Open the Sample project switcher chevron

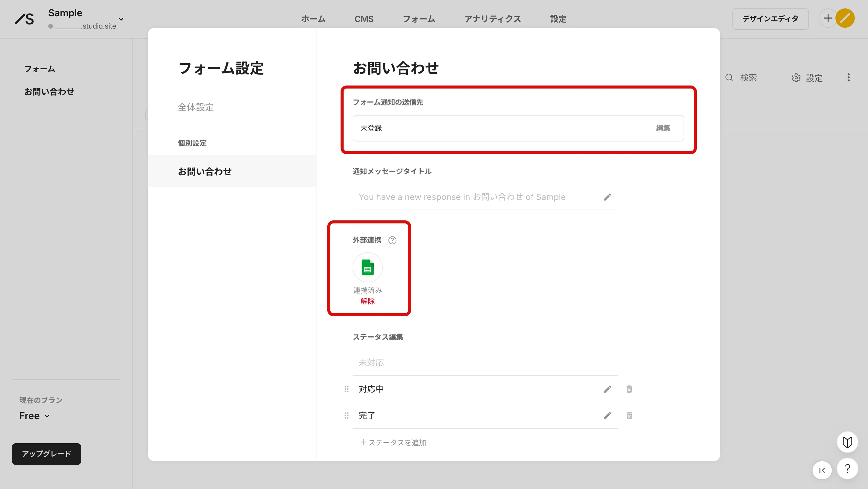(x=121, y=19)
